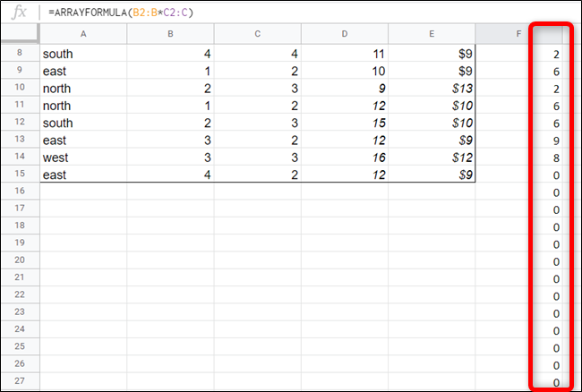Image resolution: width=582 pixels, height=392 pixels.
Task: Click cell C8 with value 4
Action: 258,53
